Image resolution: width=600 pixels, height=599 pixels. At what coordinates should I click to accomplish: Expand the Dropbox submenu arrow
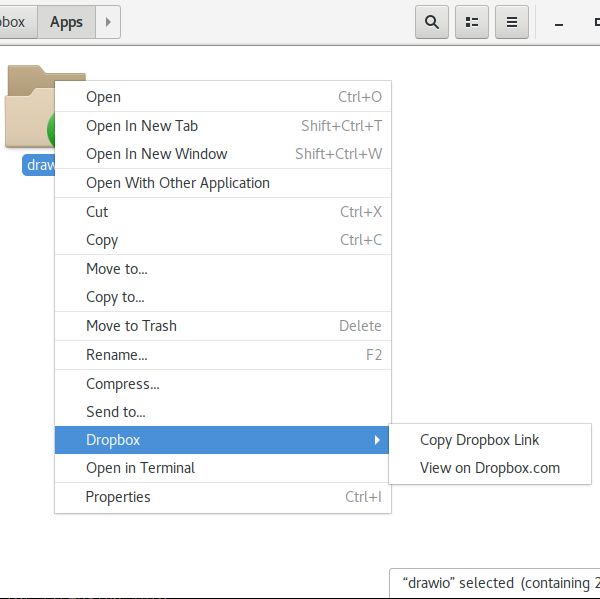coord(377,440)
